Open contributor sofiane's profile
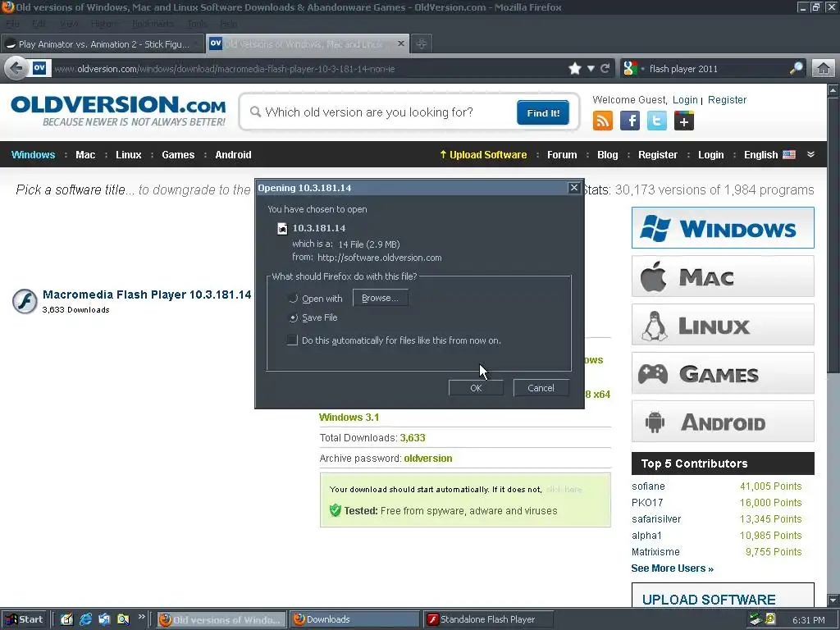The width and height of the screenshot is (840, 630). (648, 486)
